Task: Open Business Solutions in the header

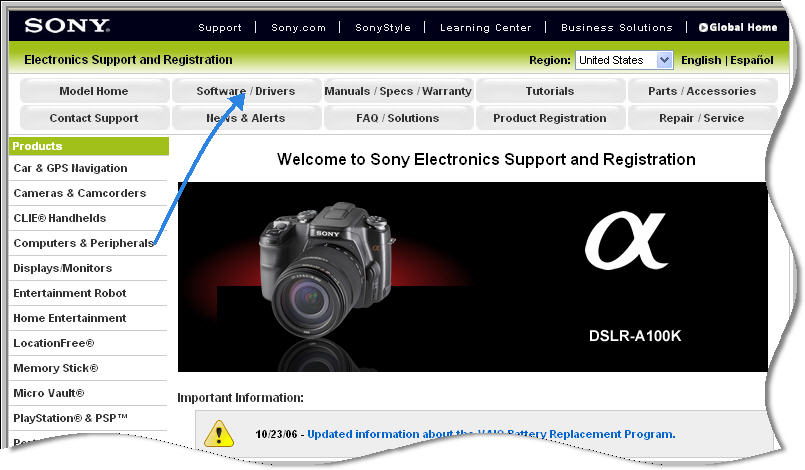Action: click(617, 28)
